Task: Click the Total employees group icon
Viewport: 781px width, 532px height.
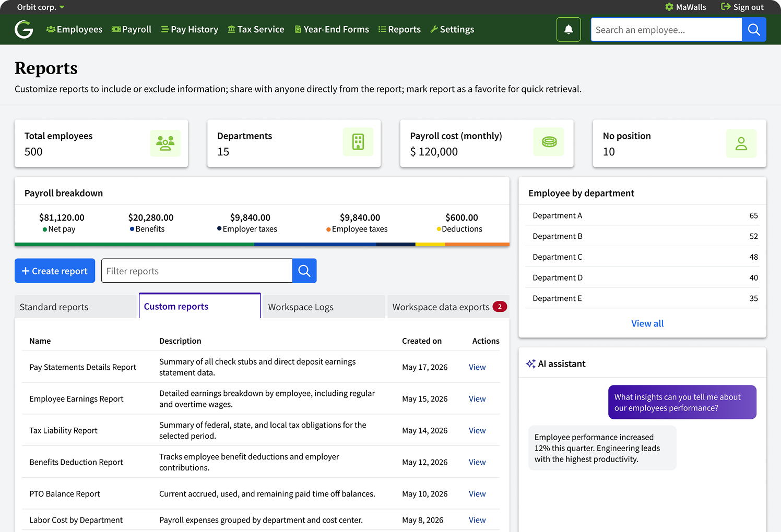Action: (x=165, y=143)
